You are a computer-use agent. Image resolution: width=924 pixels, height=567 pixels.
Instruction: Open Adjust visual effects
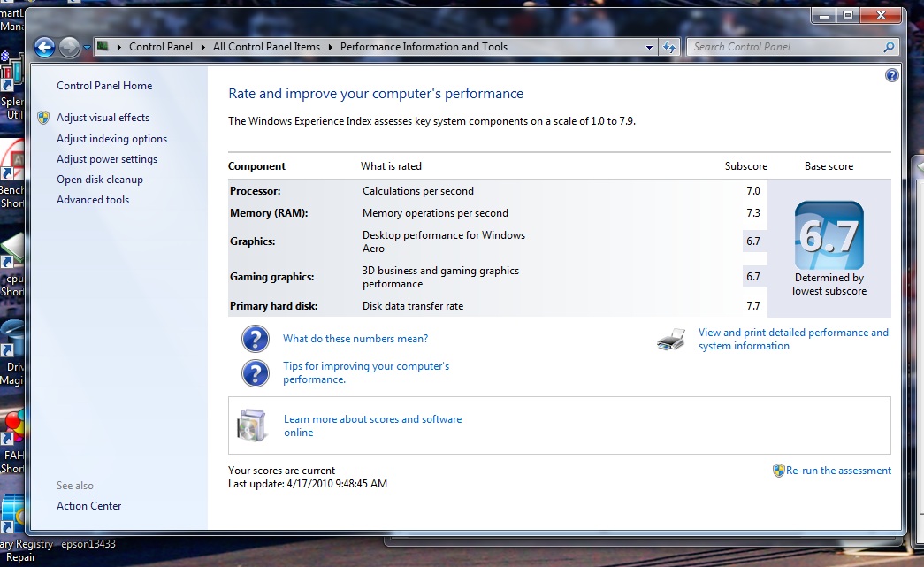[x=103, y=118]
